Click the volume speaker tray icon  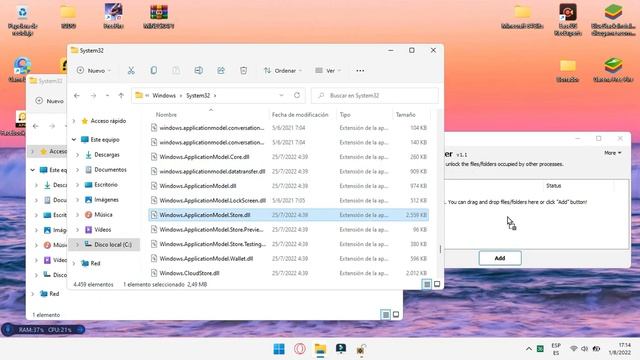coord(584,349)
